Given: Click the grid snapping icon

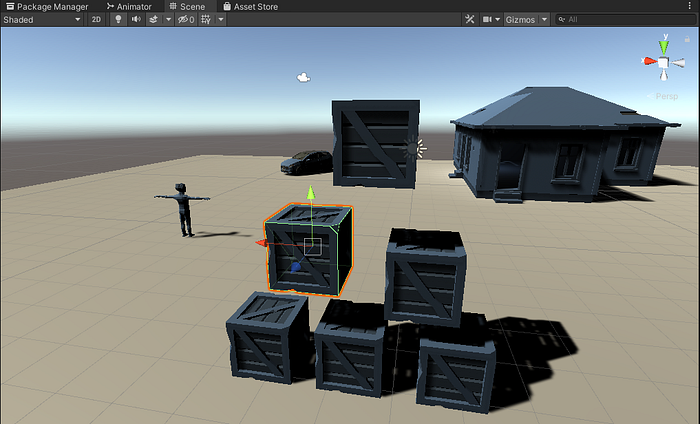Looking at the screenshot, I should (x=206, y=19).
